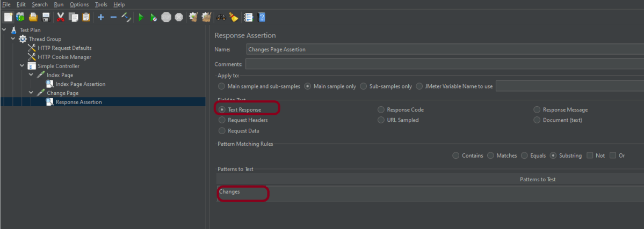Select Index Page Assertion in the tree
This screenshot has width=644, height=229.
[x=80, y=84]
